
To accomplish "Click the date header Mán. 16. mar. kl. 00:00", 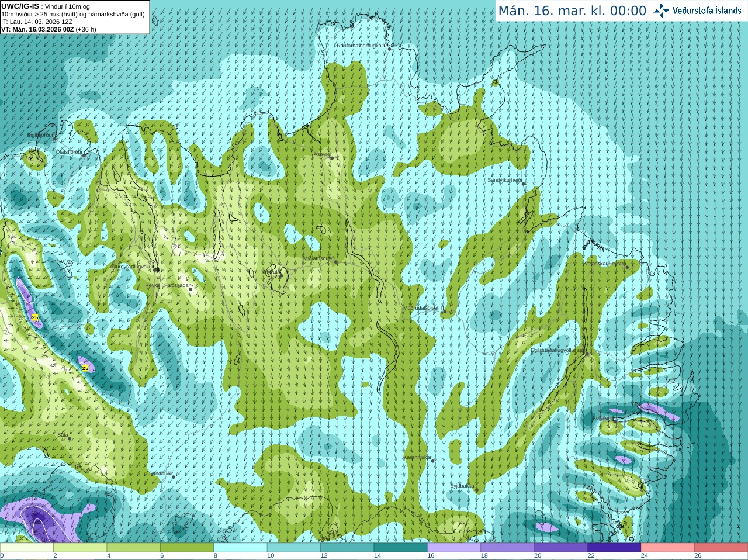I will tap(572, 11).
